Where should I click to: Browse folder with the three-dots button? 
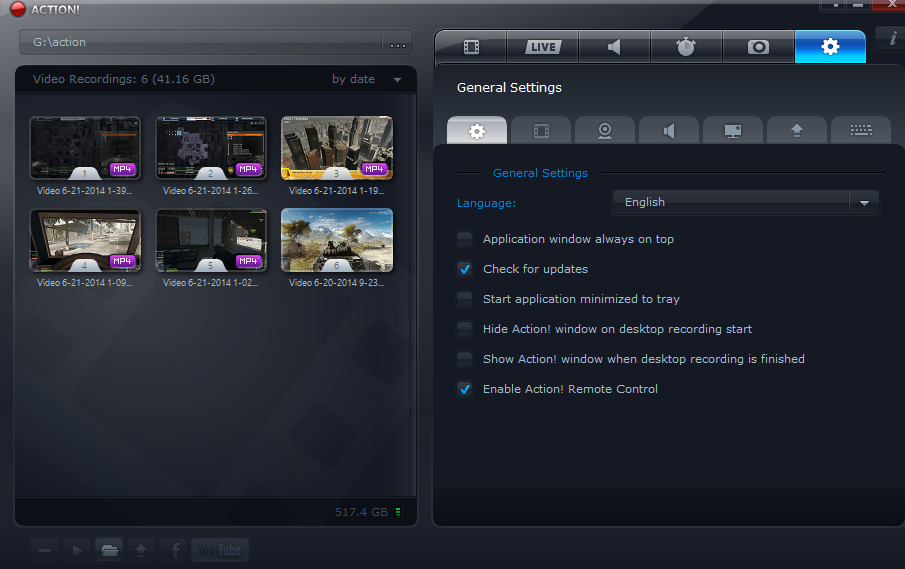click(x=398, y=43)
